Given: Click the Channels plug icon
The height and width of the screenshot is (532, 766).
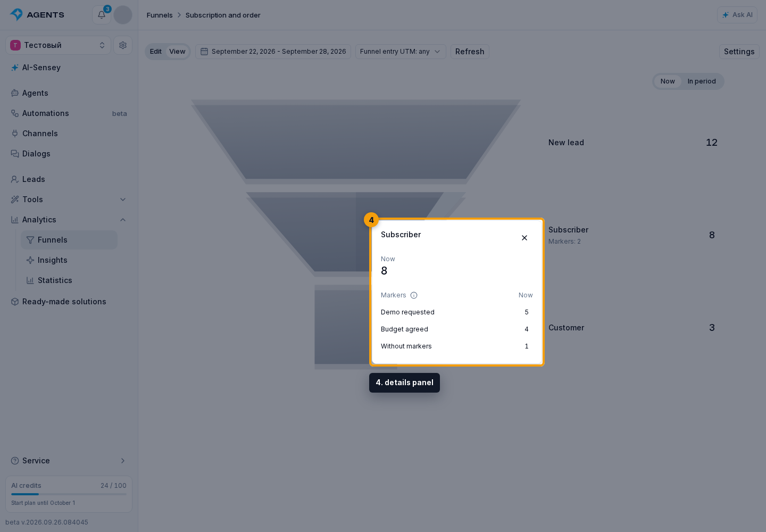Looking at the screenshot, I should point(15,134).
